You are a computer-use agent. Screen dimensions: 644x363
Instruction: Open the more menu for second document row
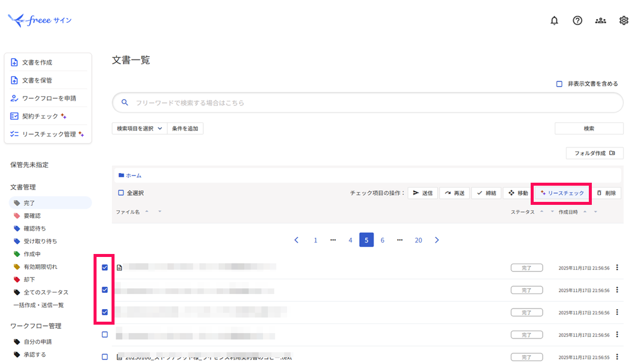(x=617, y=290)
